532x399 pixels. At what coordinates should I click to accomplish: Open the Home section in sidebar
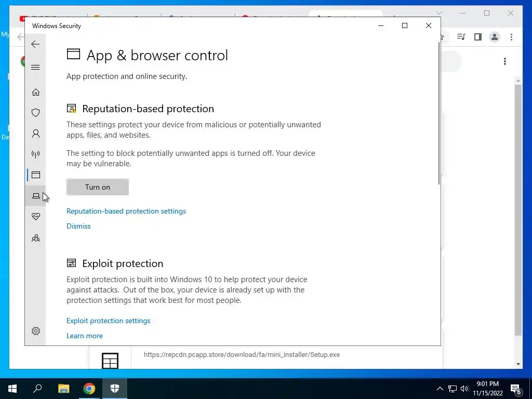(36, 92)
